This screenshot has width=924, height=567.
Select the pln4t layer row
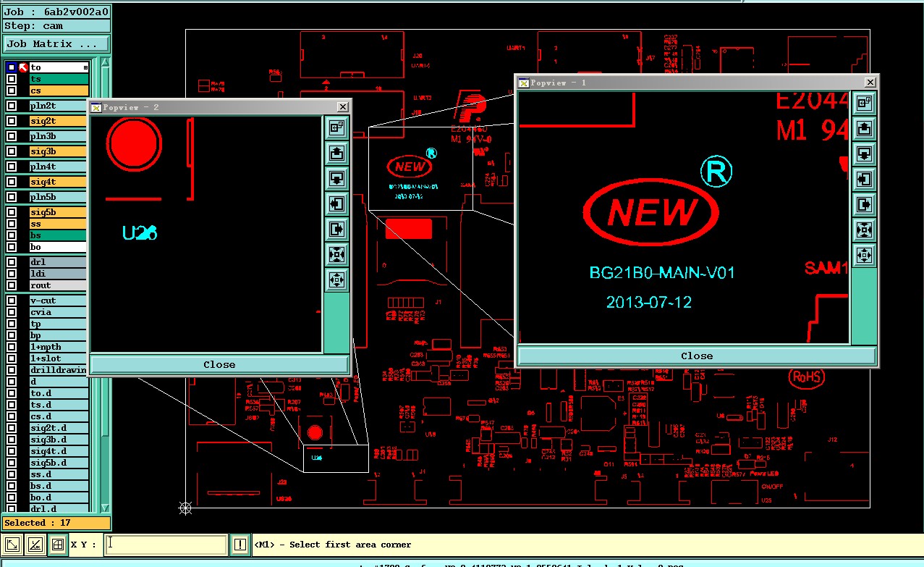58,167
